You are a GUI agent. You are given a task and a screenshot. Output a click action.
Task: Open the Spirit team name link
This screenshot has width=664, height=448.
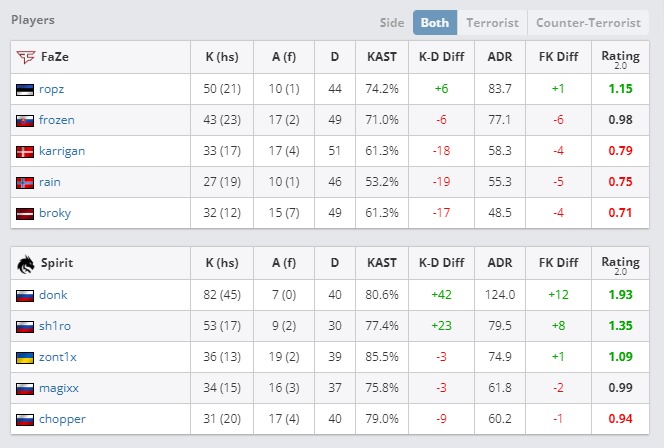[x=56, y=263]
